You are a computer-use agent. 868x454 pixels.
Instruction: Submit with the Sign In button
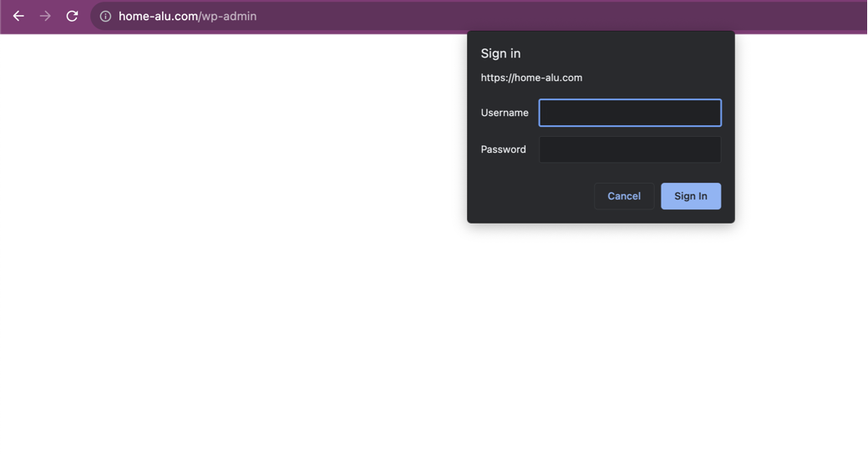tap(691, 196)
